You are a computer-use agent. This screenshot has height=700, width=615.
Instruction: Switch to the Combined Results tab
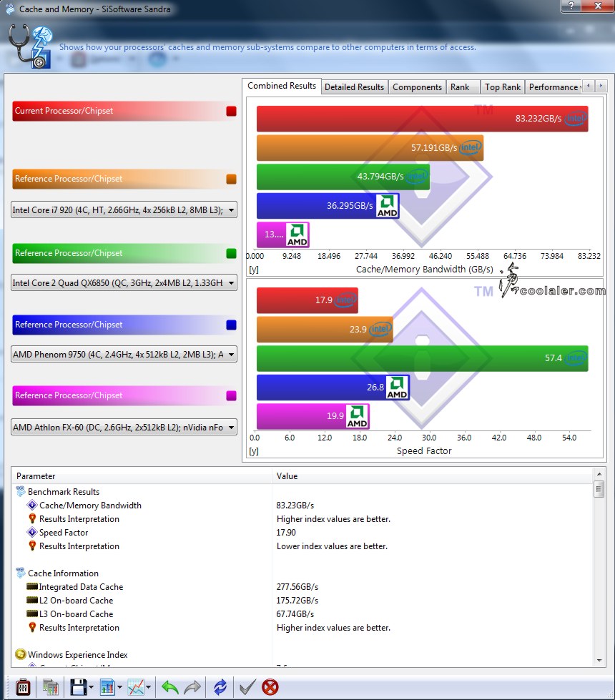click(x=282, y=86)
